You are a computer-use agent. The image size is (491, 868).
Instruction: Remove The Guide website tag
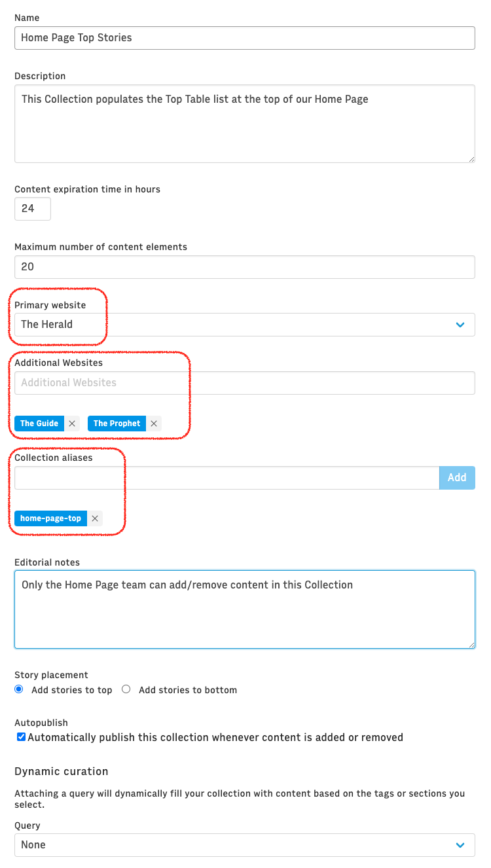[72, 424]
